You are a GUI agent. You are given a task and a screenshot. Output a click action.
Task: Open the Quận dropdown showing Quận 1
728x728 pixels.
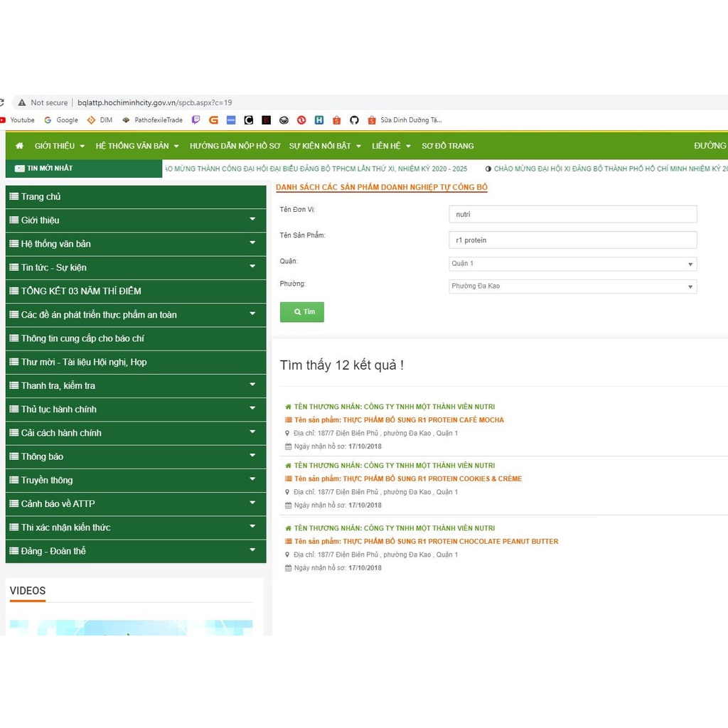572,264
